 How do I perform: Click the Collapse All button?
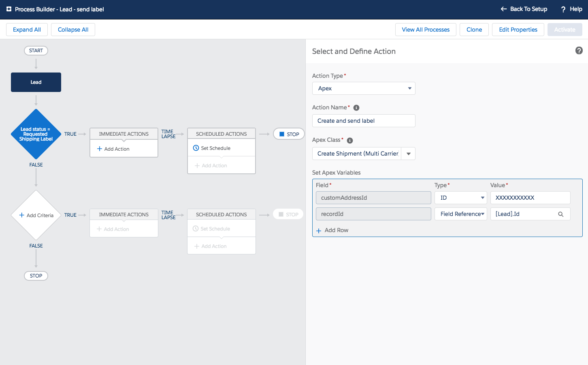point(73,30)
